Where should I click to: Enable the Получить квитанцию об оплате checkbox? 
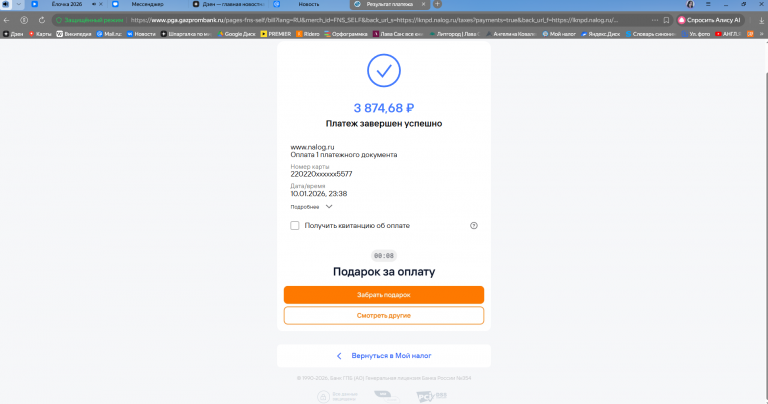[x=294, y=226]
